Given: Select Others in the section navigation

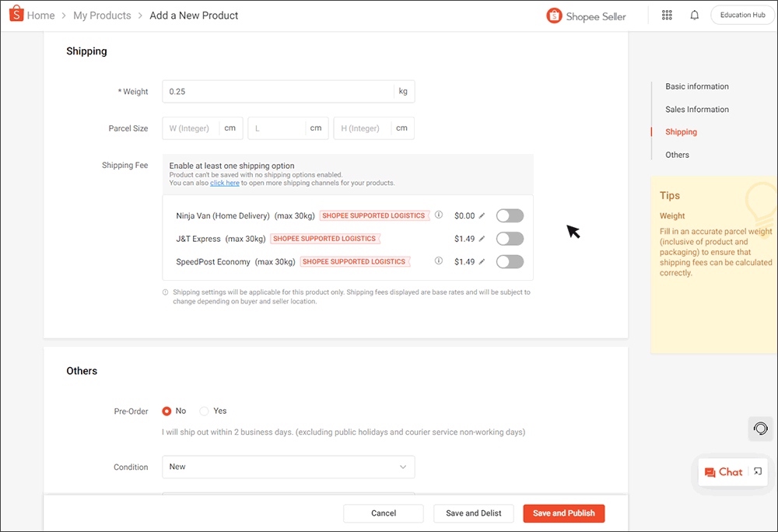Looking at the screenshot, I should coord(677,155).
